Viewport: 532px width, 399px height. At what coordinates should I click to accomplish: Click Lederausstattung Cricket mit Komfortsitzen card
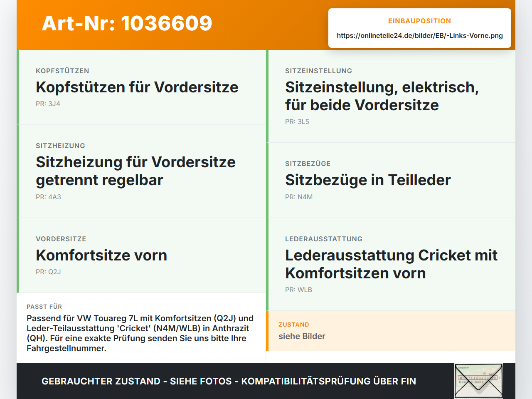(x=391, y=264)
